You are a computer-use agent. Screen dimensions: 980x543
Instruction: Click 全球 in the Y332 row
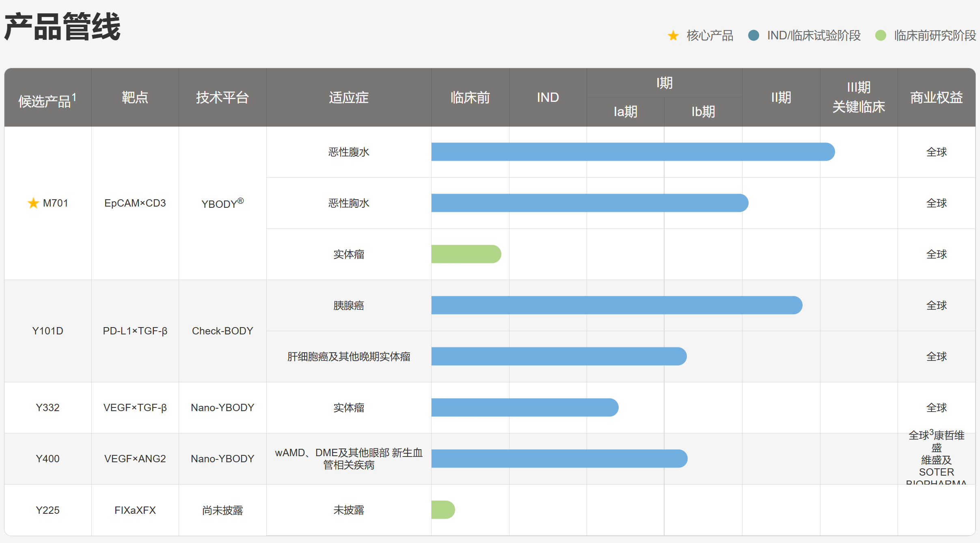pos(937,407)
